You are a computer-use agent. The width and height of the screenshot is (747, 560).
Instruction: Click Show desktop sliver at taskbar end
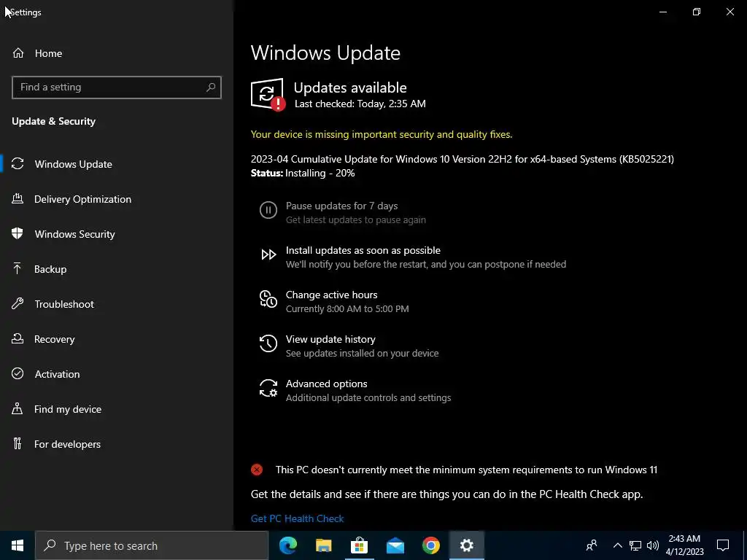point(745,545)
